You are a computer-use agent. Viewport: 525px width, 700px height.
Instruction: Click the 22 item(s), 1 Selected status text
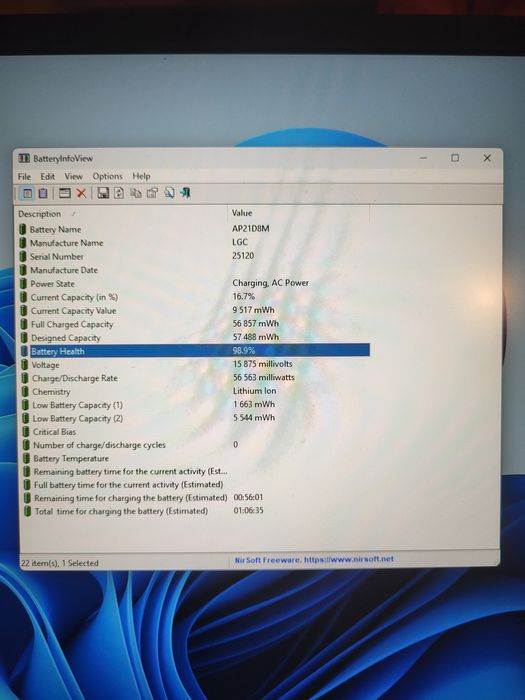click(x=59, y=563)
